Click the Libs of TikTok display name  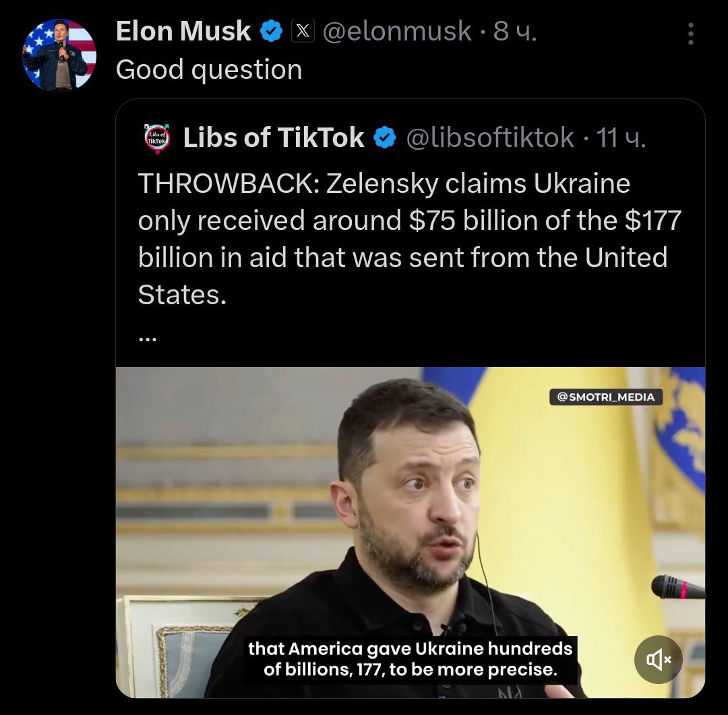tap(274, 138)
